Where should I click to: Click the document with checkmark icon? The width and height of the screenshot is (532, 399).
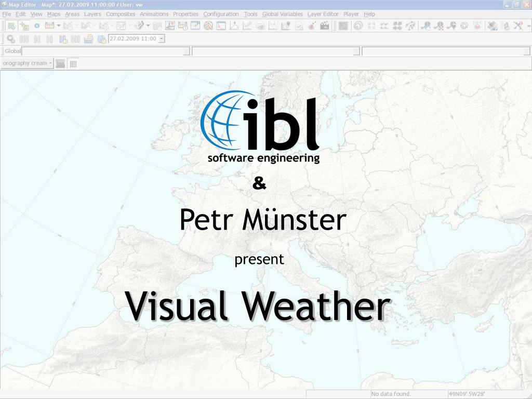pos(299,25)
